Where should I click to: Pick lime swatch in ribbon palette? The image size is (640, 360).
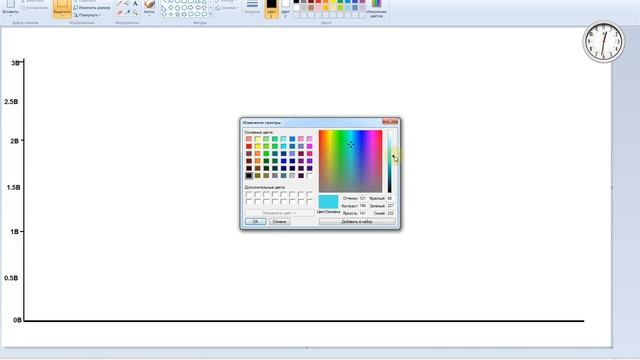(x=340, y=8)
